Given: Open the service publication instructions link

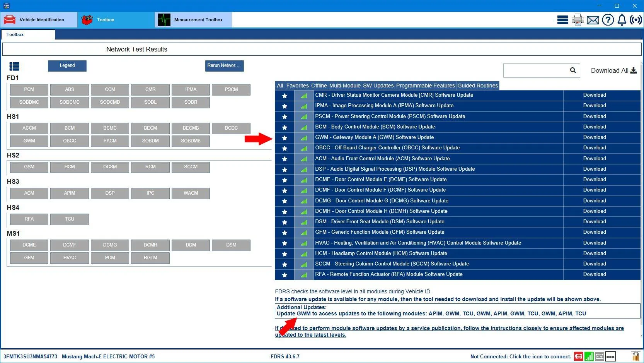Looking at the screenshot, I should coord(449,332).
